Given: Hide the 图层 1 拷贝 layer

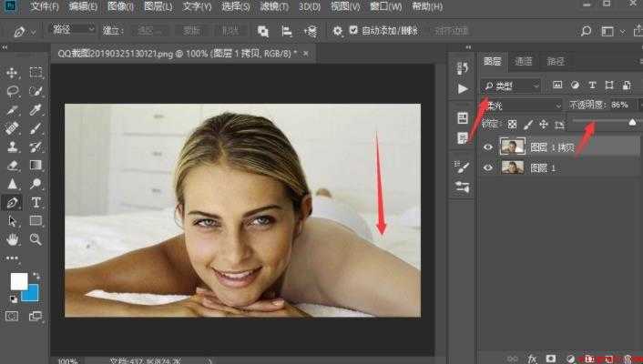Looking at the screenshot, I should pos(487,147).
